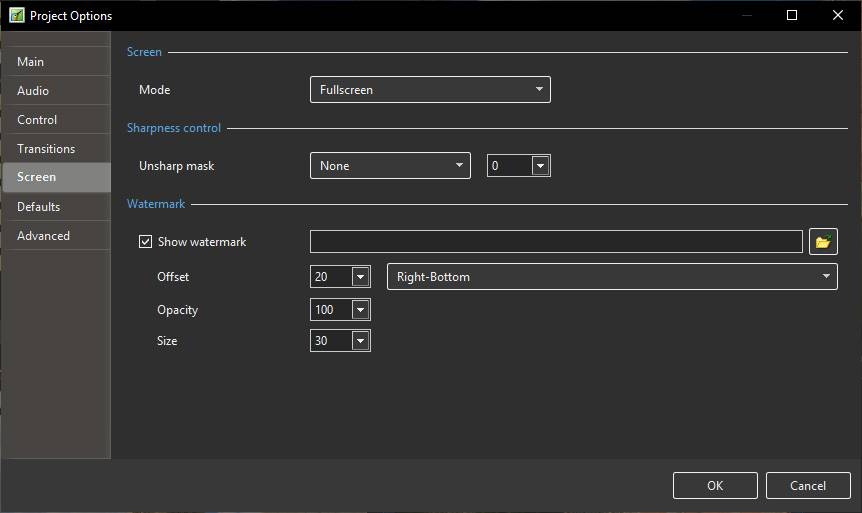Screen dimensions: 862x513
Task: Click the Unsharp mask label
Action: pos(176,166)
